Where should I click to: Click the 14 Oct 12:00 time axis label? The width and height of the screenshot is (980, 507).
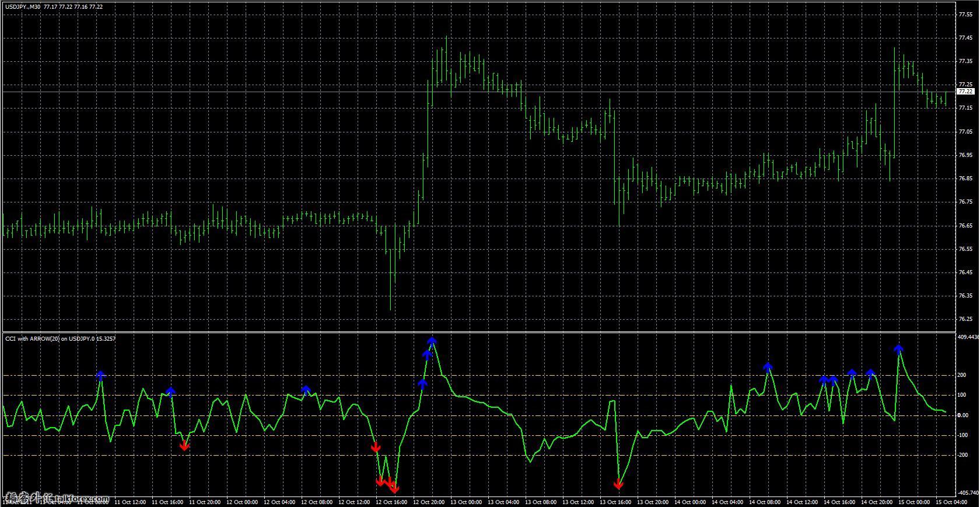pyautogui.click(x=803, y=502)
